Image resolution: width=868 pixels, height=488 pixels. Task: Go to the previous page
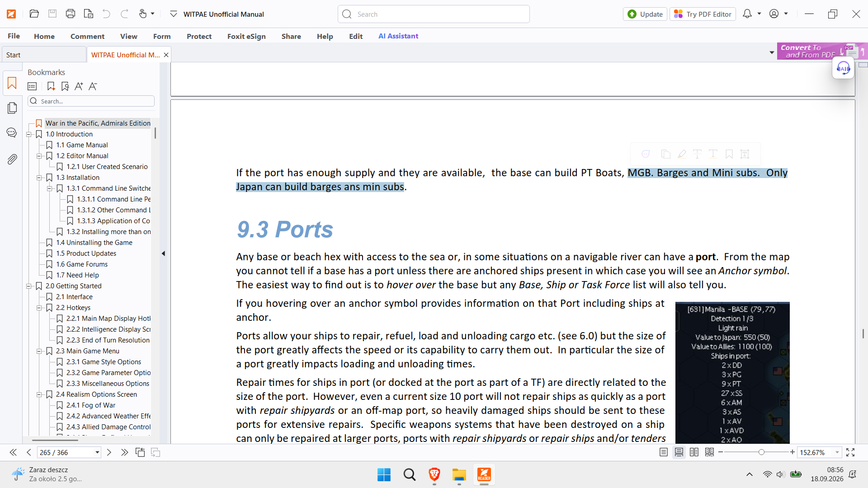tap(29, 452)
